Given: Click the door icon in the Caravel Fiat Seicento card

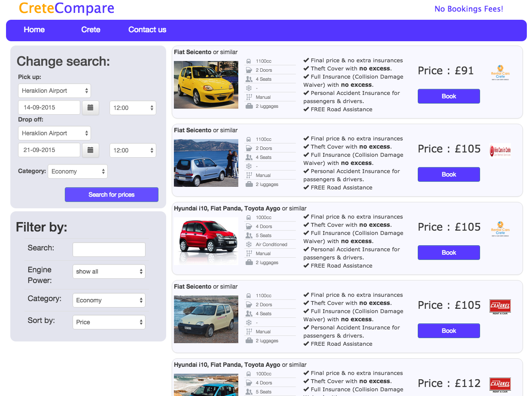Looking at the screenshot, I should tap(249, 305).
